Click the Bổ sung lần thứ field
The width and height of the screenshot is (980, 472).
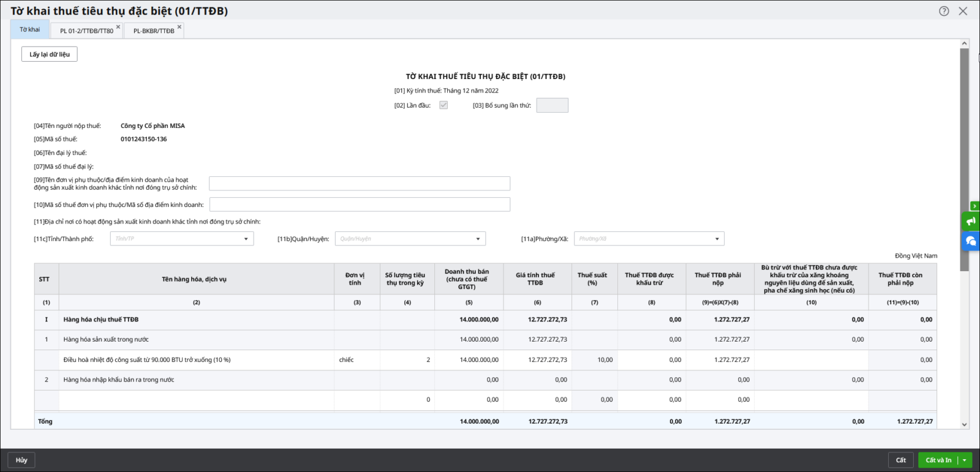tap(552, 105)
